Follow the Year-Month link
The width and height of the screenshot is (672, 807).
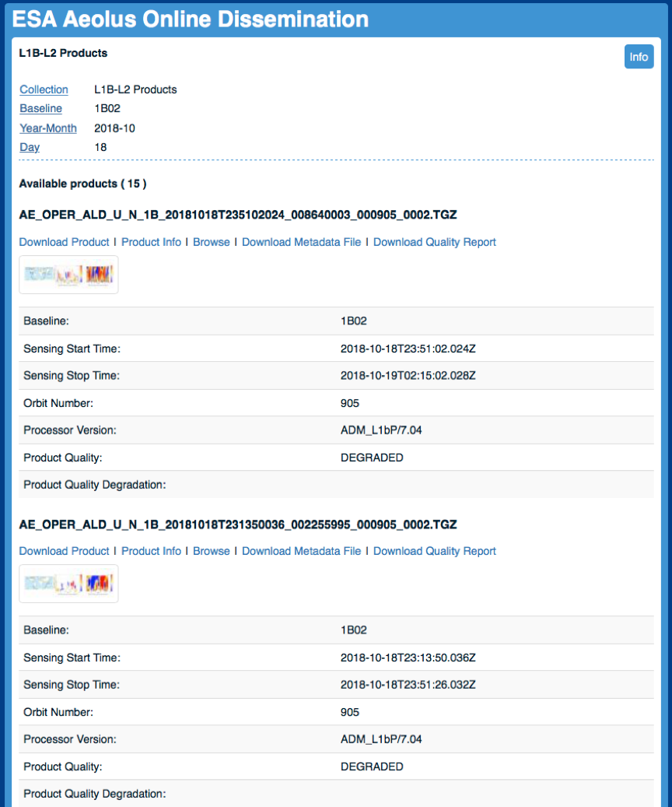tap(48, 128)
